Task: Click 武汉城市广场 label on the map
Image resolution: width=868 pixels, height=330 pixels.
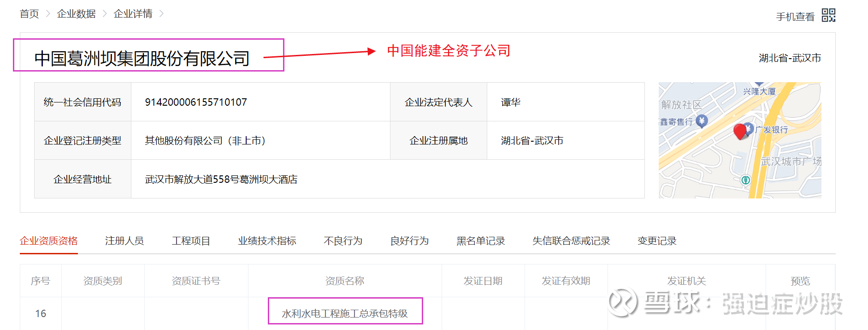Action: point(791,161)
